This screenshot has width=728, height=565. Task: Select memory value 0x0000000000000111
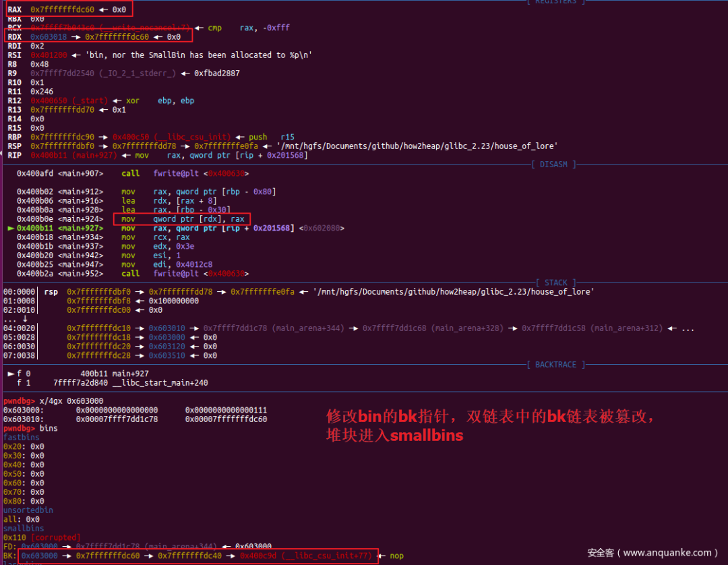[x=226, y=411]
